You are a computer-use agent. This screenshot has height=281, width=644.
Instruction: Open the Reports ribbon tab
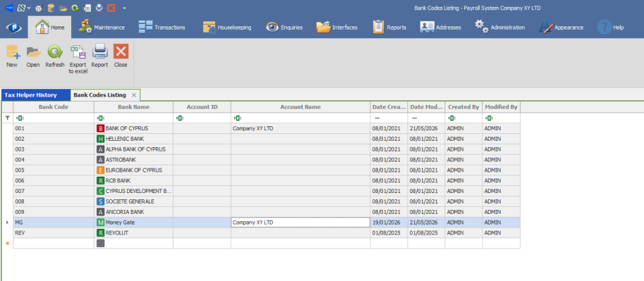(389, 27)
